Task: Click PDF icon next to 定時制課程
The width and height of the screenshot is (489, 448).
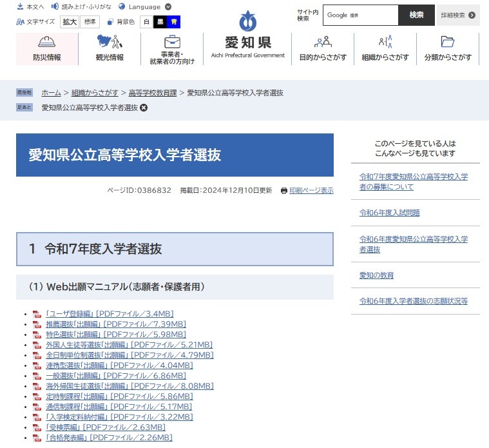Action: tap(37, 396)
